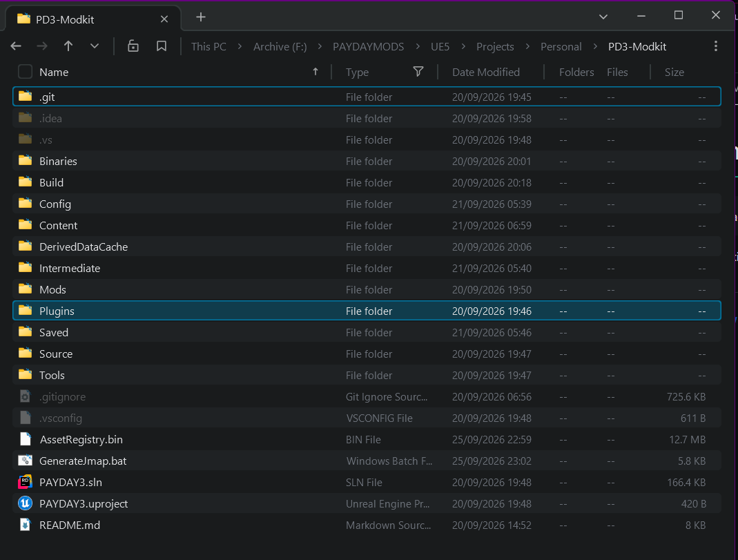The width and height of the screenshot is (738, 560).
Task: Click the 12.7 MB size value
Action: pyautogui.click(x=687, y=440)
